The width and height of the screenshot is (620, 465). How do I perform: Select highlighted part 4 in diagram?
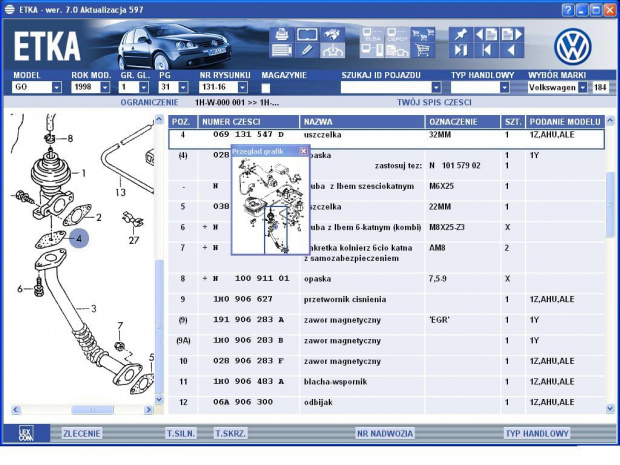79,239
